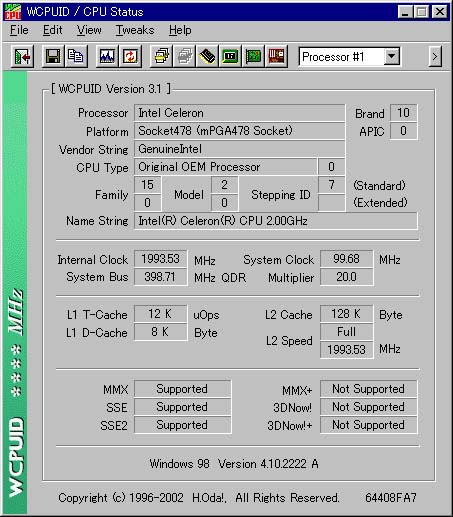Click the L2 Speed value 'Full'
This screenshot has width=453, height=517.
pyautogui.click(x=346, y=332)
